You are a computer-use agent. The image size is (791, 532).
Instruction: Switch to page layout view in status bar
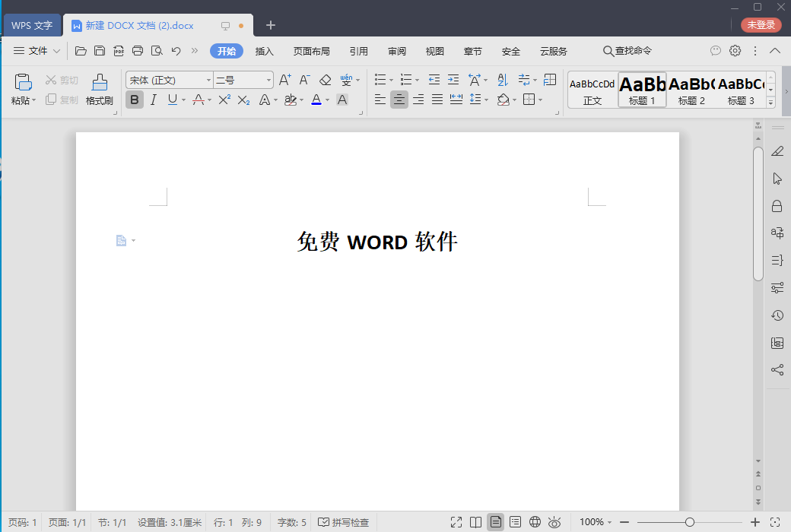tap(495, 522)
